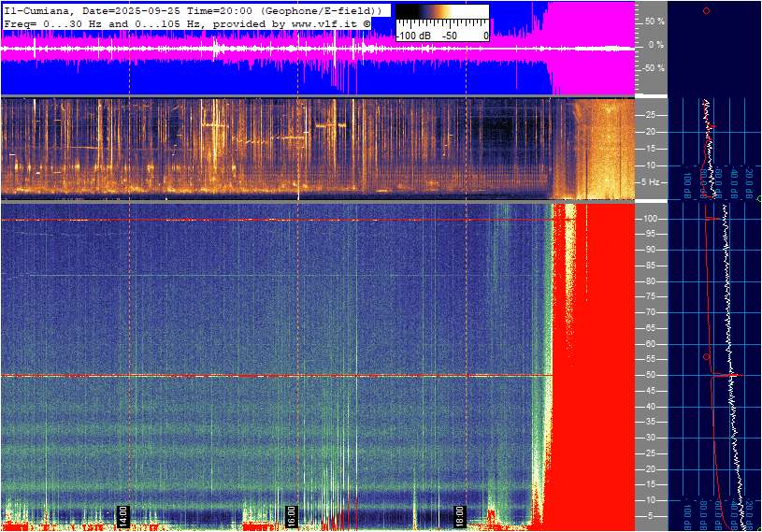Click the red circle marker above the spectrum panel
The image size is (762, 532).
[707, 10]
